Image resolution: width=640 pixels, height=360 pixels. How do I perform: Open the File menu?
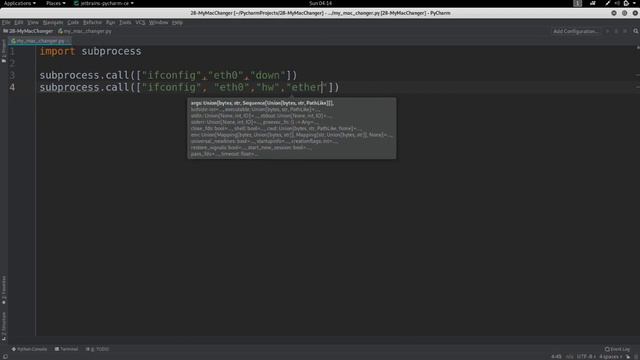6,22
